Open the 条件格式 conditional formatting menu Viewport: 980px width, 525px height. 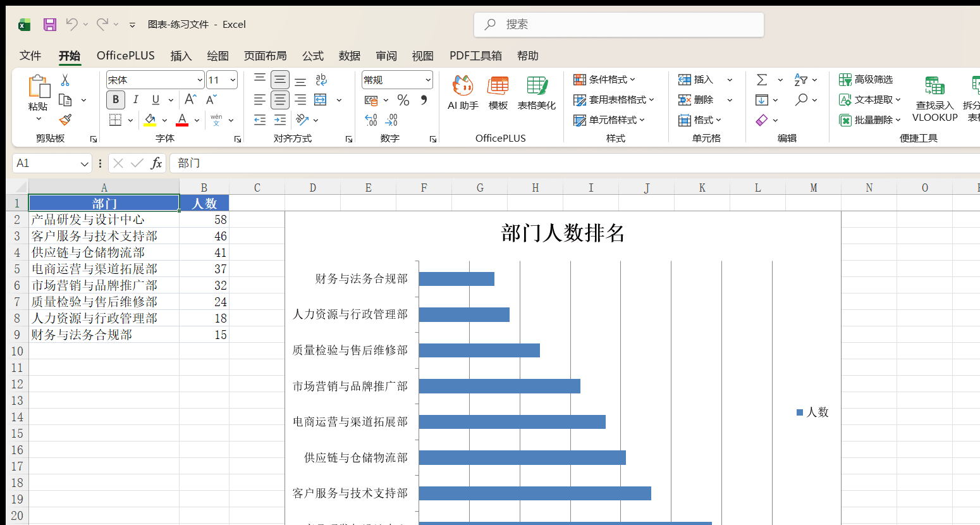pyautogui.click(x=604, y=80)
